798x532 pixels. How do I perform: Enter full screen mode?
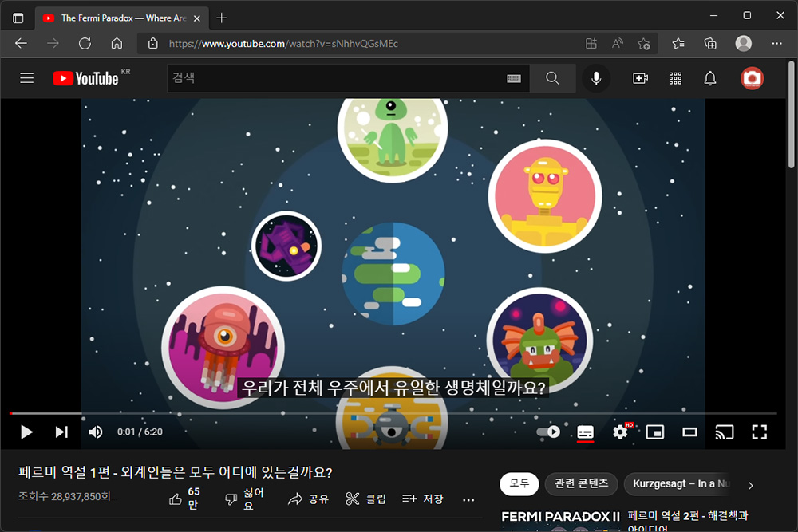click(x=760, y=432)
